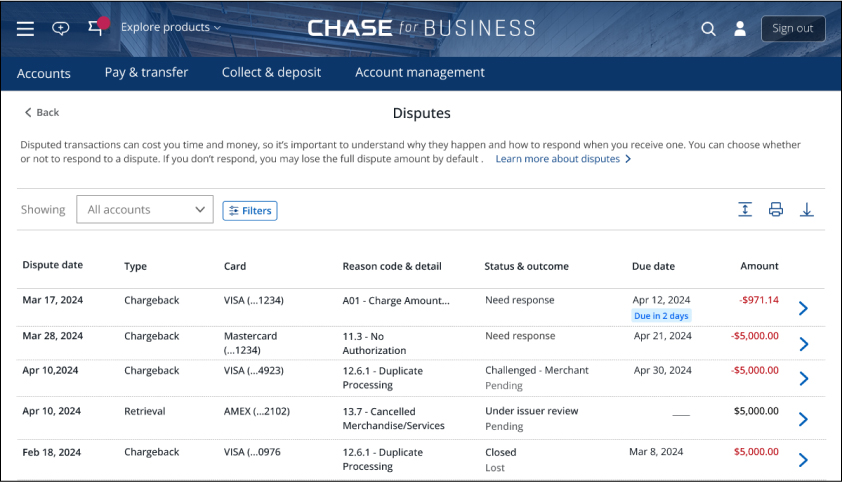Select the Mar 28, 2024 dispute date

53,336
